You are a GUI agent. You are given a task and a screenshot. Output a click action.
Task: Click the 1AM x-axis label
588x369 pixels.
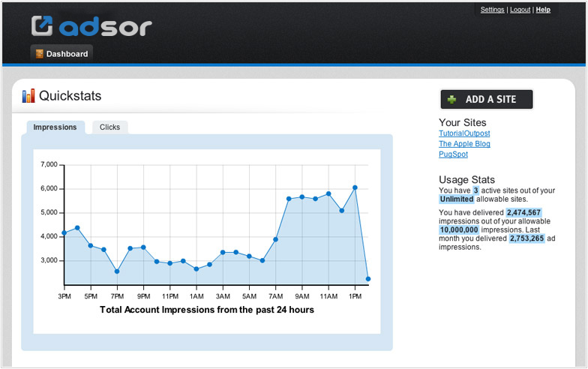[196, 296]
